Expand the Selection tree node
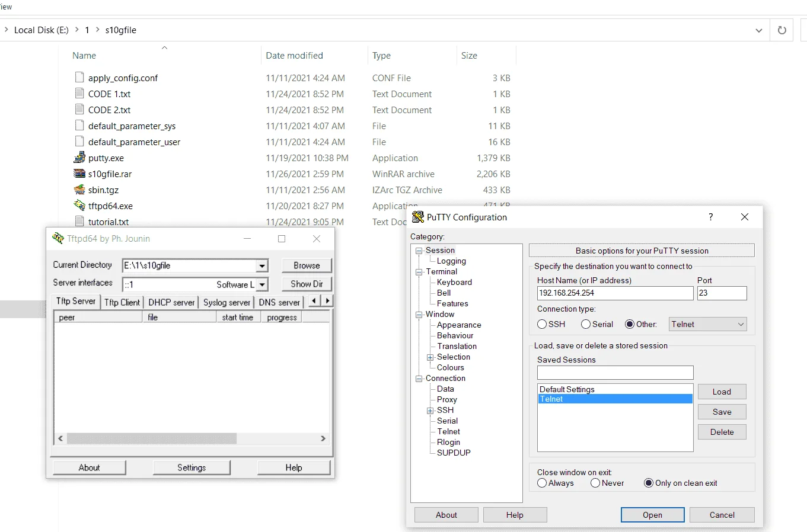The image size is (807, 532). [430, 357]
